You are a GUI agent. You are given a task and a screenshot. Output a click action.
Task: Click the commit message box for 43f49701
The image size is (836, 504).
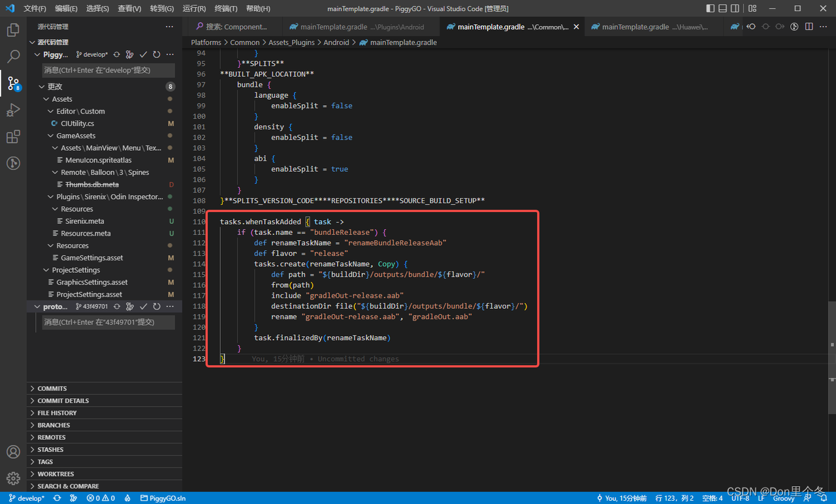pos(108,322)
